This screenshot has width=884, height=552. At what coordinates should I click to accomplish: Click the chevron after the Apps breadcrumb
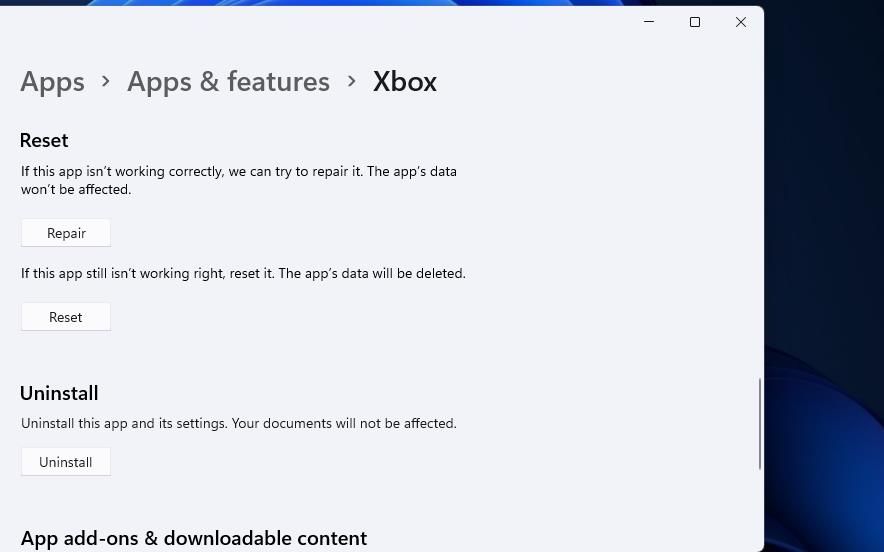point(106,81)
